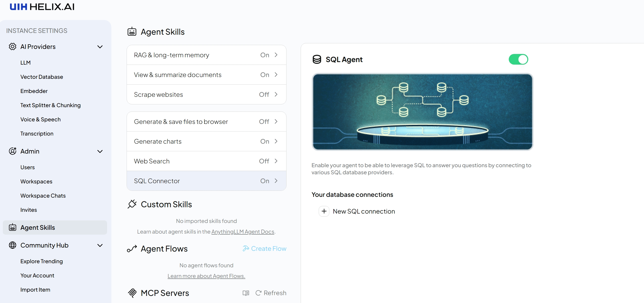Click the SQL Agent database icon
Image resolution: width=644 pixels, height=303 pixels.
click(x=317, y=59)
